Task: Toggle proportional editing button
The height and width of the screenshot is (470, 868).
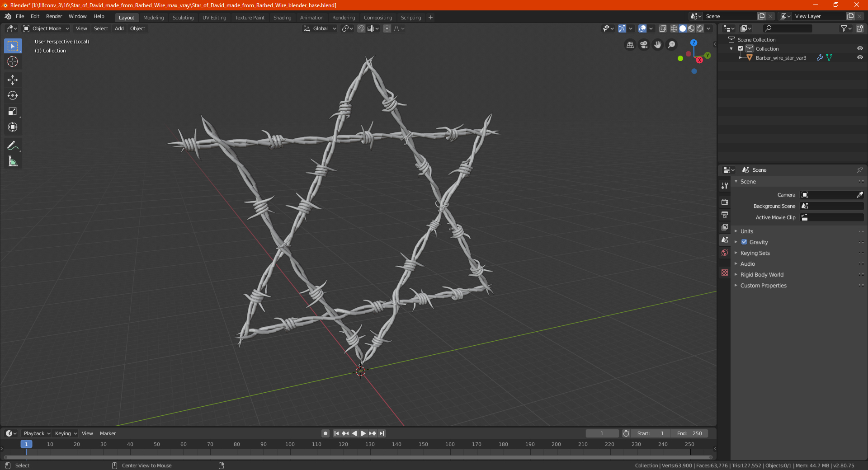Action: pyautogui.click(x=387, y=28)
